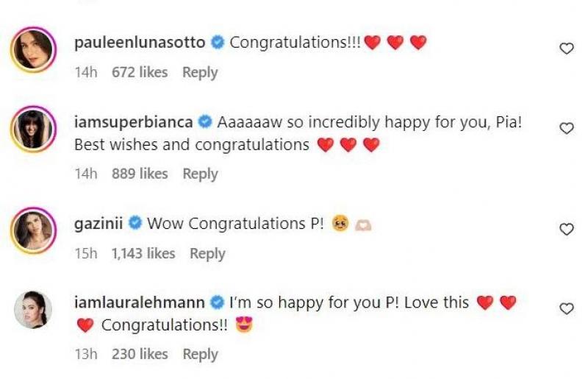Go to gazinii's profile via username

[99, 223]
